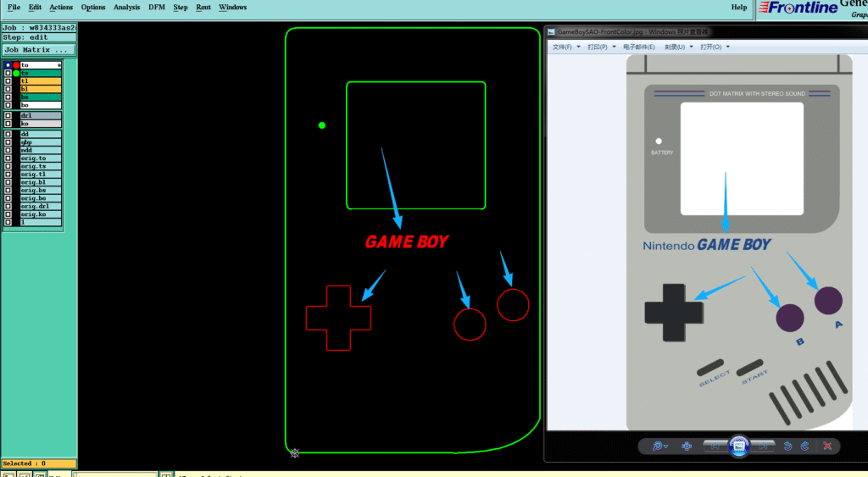
Task: Check the box next to layer orig.to
Action: (8, 158)
